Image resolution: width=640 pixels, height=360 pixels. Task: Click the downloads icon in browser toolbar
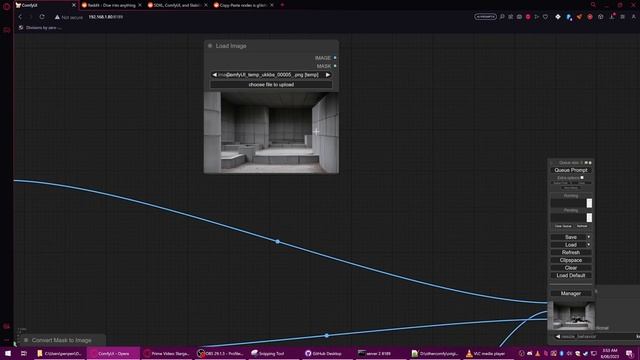pos(612,17)
